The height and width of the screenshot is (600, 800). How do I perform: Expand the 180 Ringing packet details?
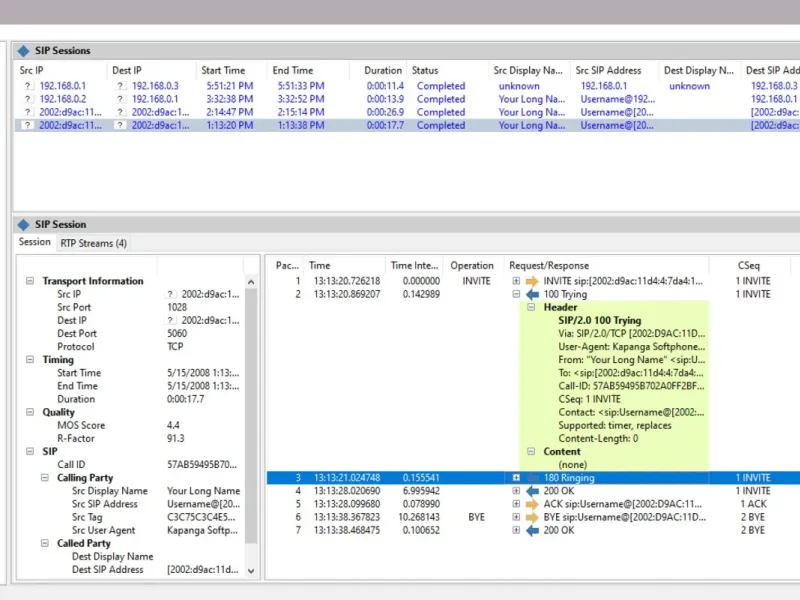516,478
